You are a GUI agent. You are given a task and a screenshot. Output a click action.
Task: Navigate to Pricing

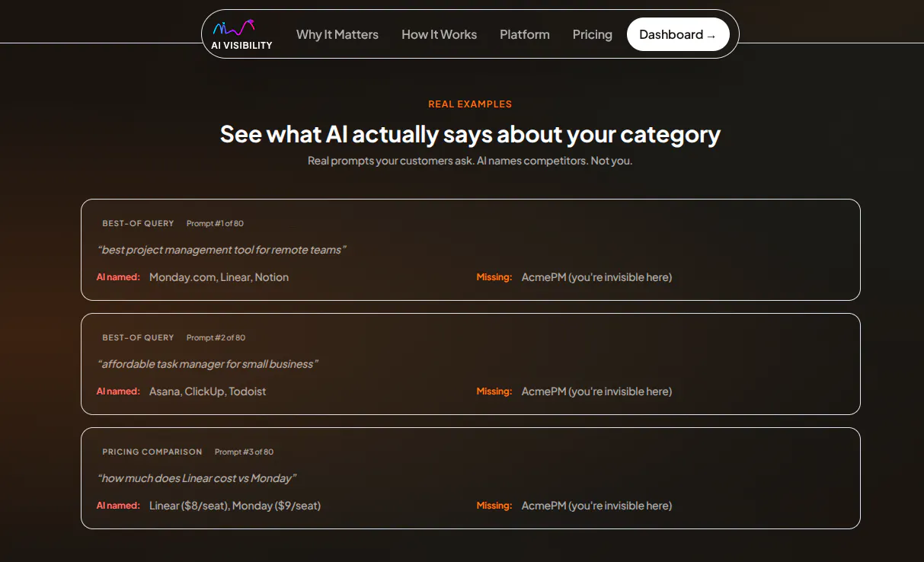coord(593,34)
